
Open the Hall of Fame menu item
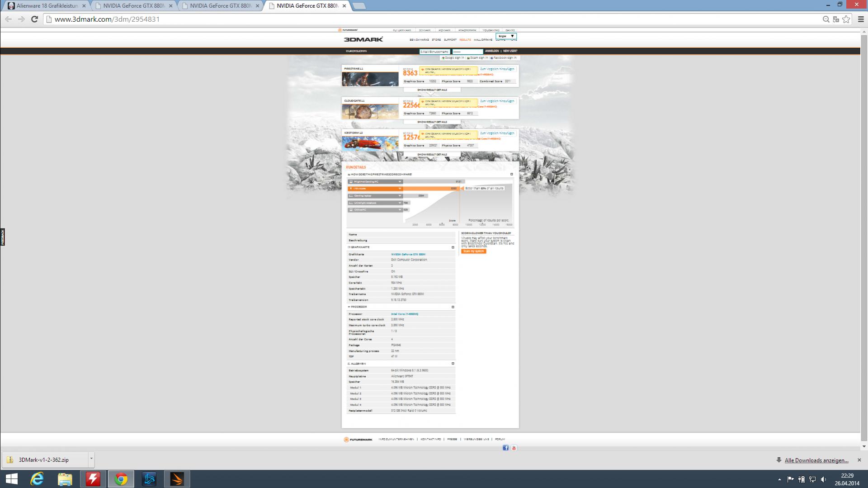[483, 40]
